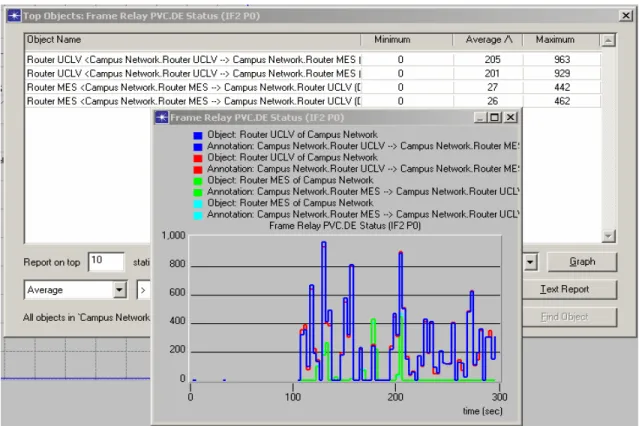Sort by the Maximum column header

pyautogui.click(x=561, y=40)
